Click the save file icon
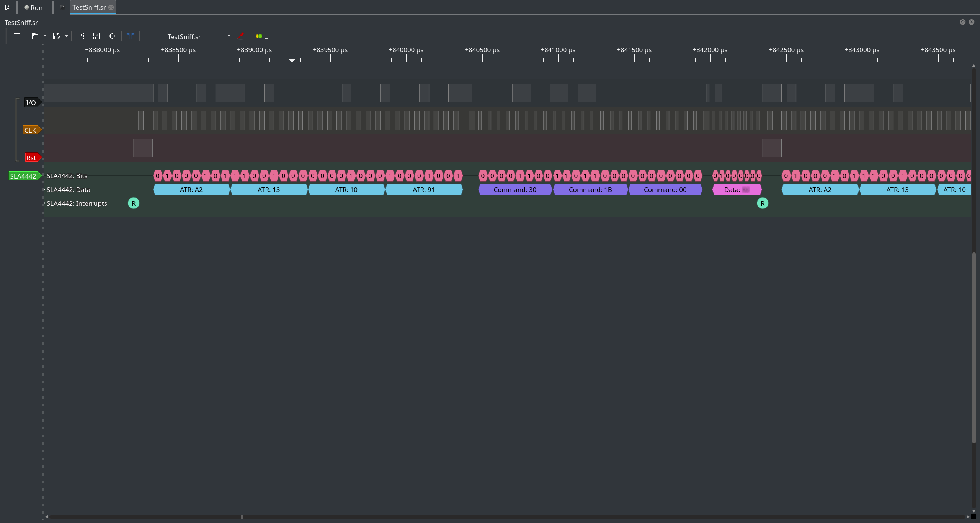Viewport: 980px width, 523px height. 56,36
